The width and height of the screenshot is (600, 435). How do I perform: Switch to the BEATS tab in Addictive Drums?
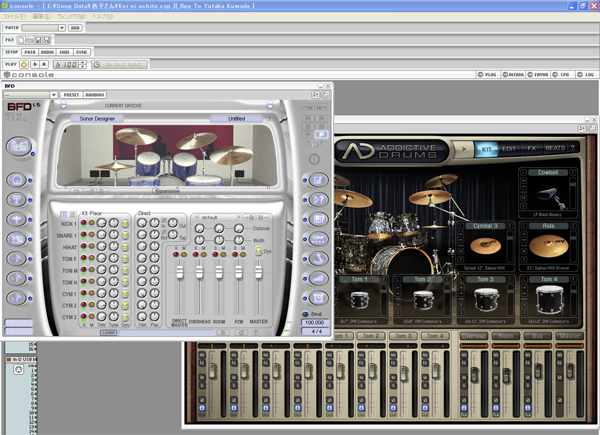coord(555,148)
